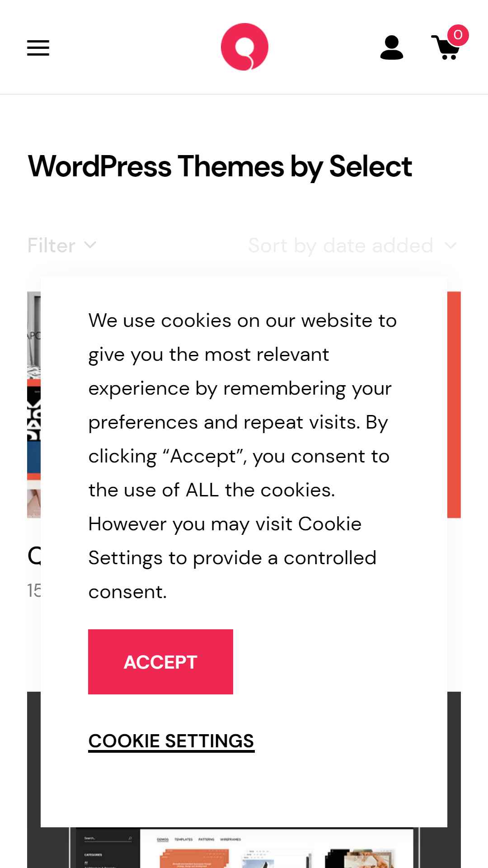Accept all cookies

point(160,662)
